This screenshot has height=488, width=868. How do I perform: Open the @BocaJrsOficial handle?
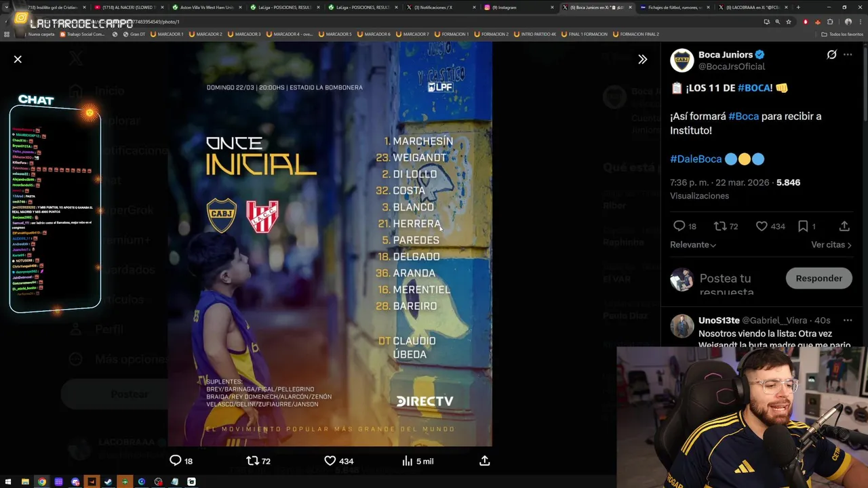pos(732,66)
